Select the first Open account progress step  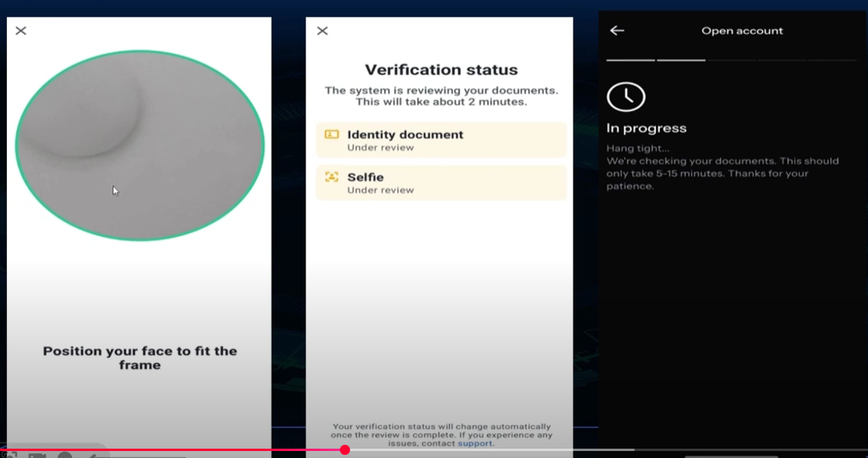point(630,60)
